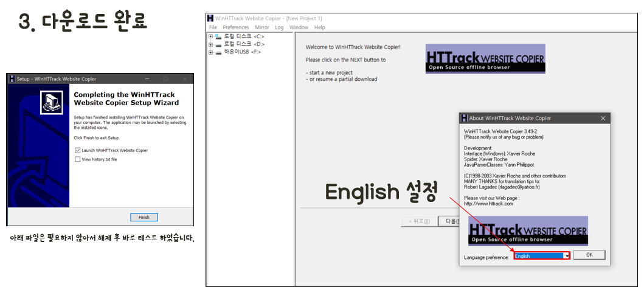Expand the 하온이USB <F:> tree node
Screen dimensions: 644x301
tap(210, 52)
